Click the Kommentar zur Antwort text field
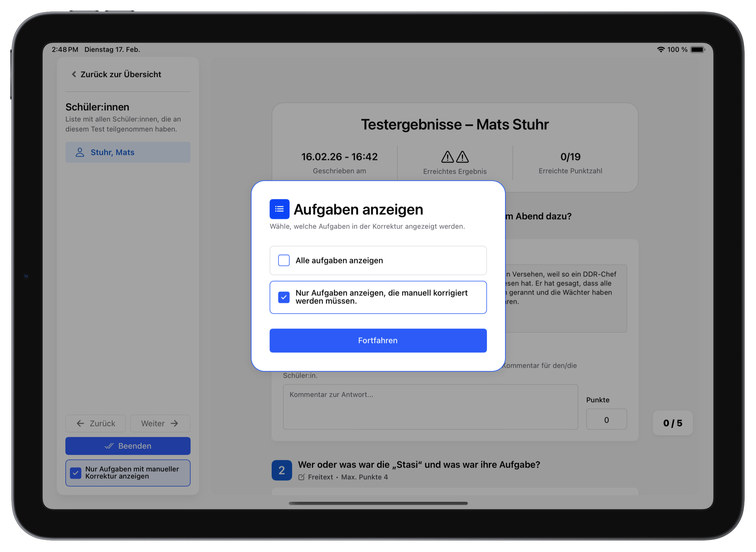This screenshot has width=756, height=552. [430, 407]
